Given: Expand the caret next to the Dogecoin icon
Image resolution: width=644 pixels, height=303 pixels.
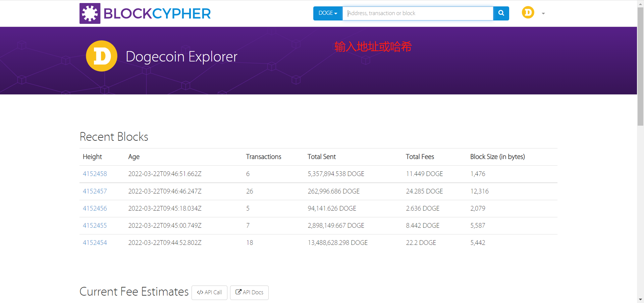Looking at the screenshot, I should 543,14.
